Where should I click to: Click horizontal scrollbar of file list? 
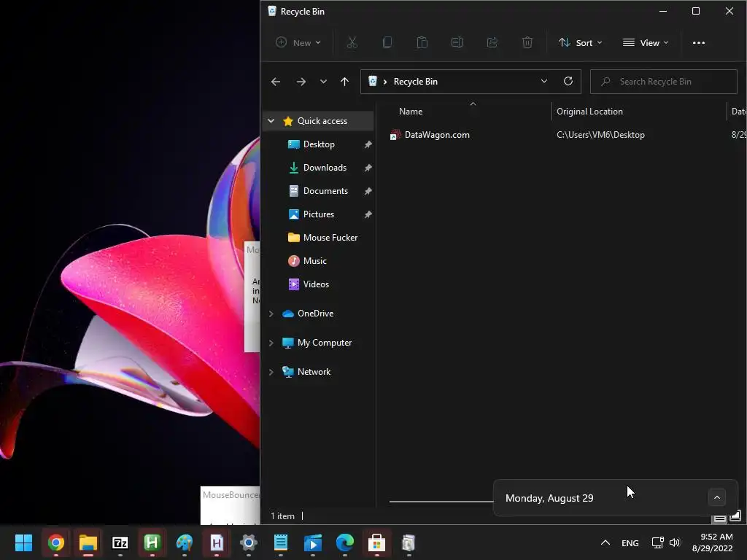(441, 502)
